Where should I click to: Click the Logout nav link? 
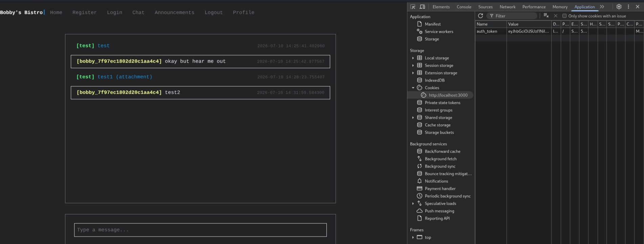[214, 13]
